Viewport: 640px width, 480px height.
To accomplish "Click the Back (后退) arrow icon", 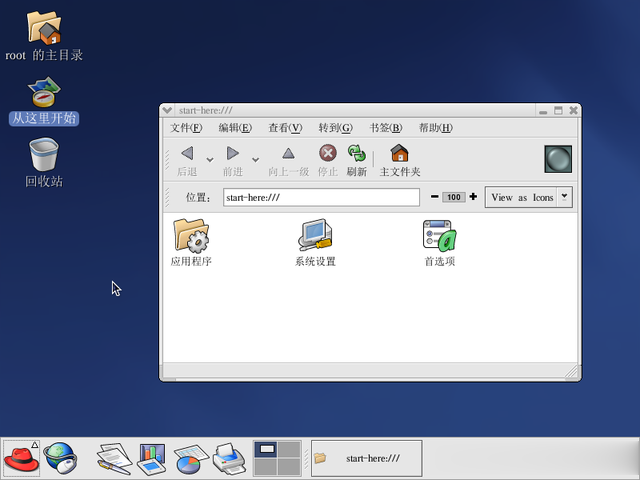I will 187,153.
